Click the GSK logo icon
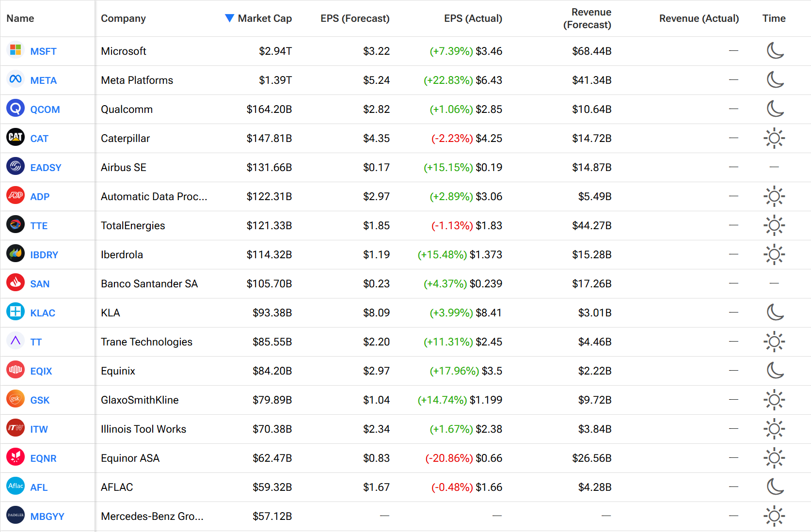 16,399
